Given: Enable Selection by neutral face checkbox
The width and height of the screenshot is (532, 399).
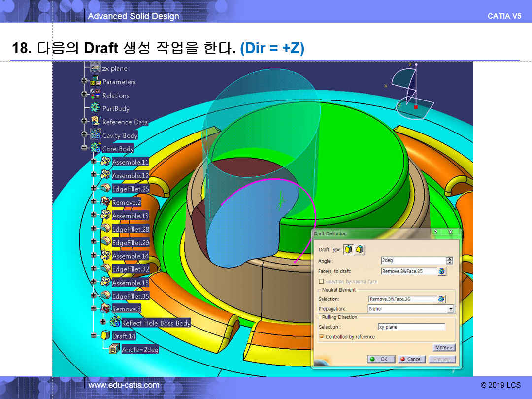Looking at the screenshot, I should coord(322,281).
